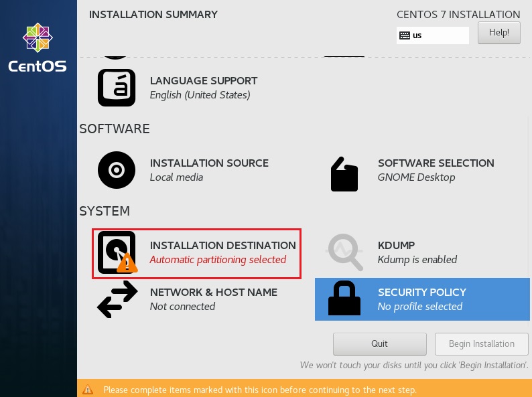Open SECURITY POLICY label

[x=422, y=293]
